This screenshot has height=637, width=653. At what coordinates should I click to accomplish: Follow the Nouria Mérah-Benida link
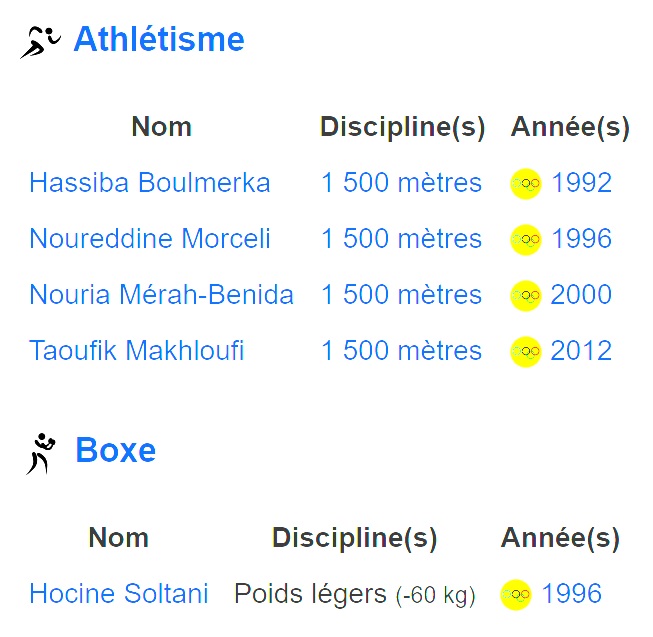[162, 294]
